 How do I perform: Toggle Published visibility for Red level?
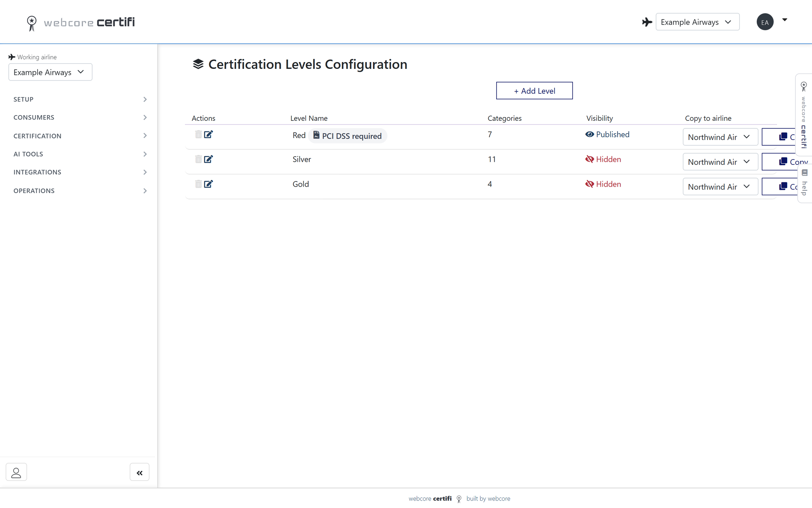tap(607, 134)
